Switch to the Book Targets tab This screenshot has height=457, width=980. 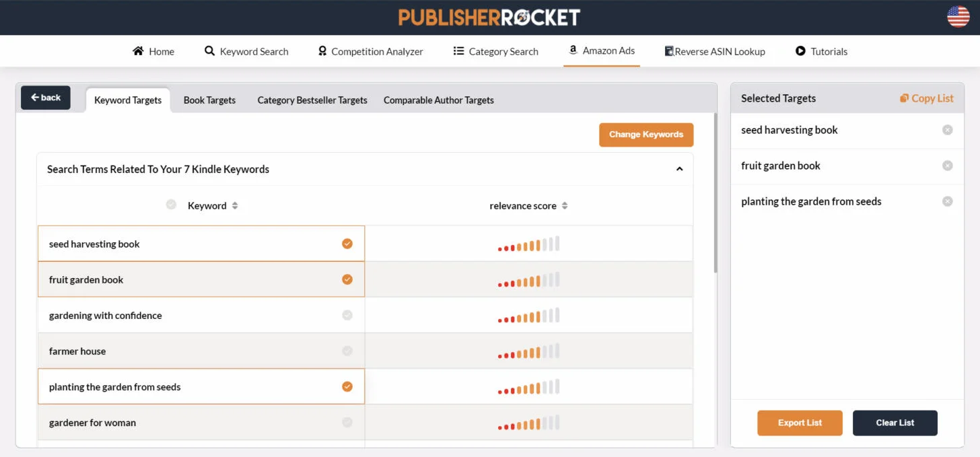point(209,100)
